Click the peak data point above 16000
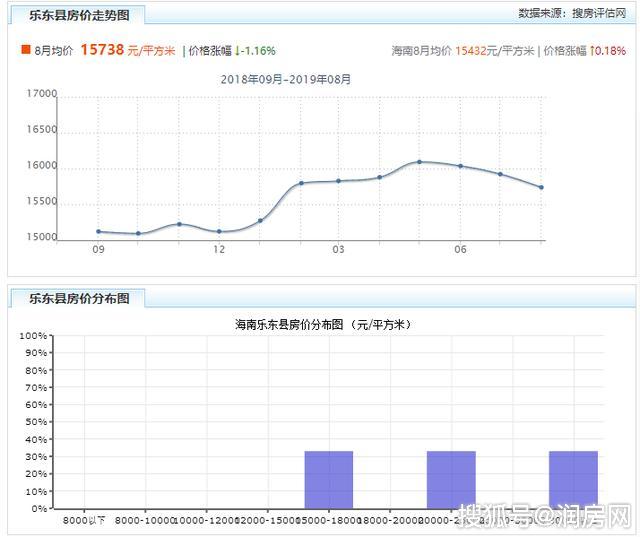Image resolution: width=640 pixels, height=537 pixels. [x=419, y=162]
